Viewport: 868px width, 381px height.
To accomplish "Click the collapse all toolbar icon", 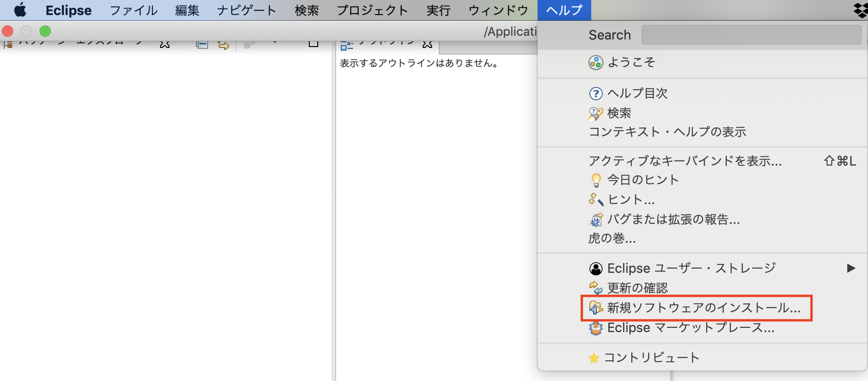I will [202, 45].
